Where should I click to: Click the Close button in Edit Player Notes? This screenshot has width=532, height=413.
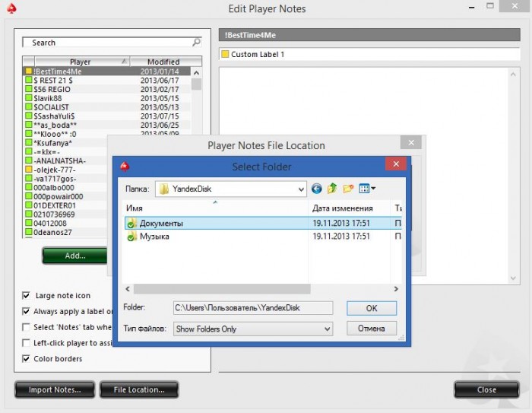point(486,389)
